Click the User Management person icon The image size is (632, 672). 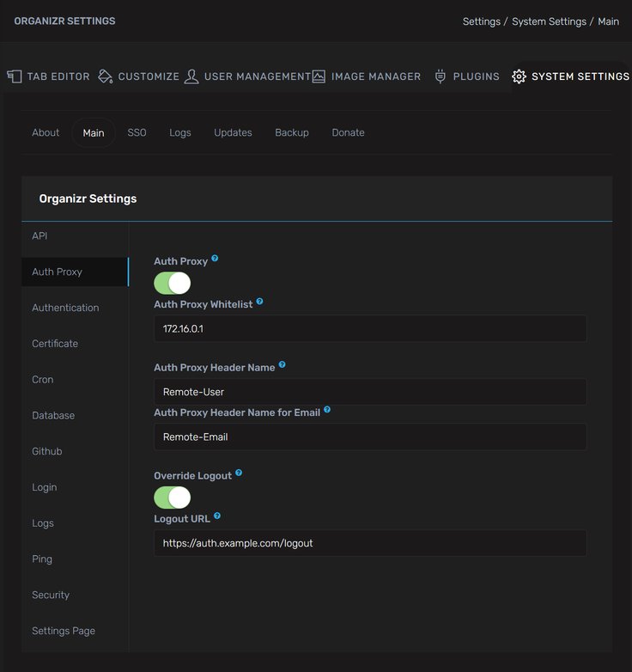(x=191, y=76)
